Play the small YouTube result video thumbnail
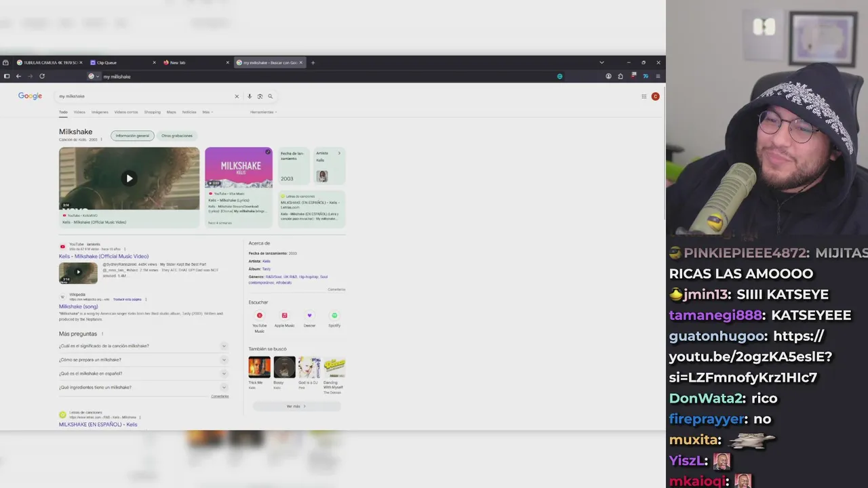The width and height of the screenshot is (868, 488). 78,272
